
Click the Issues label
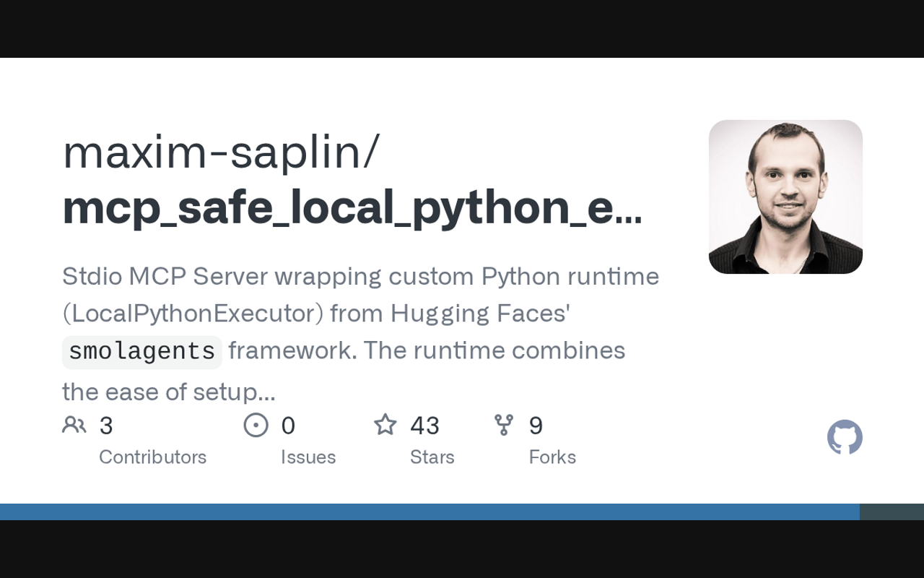308,457
